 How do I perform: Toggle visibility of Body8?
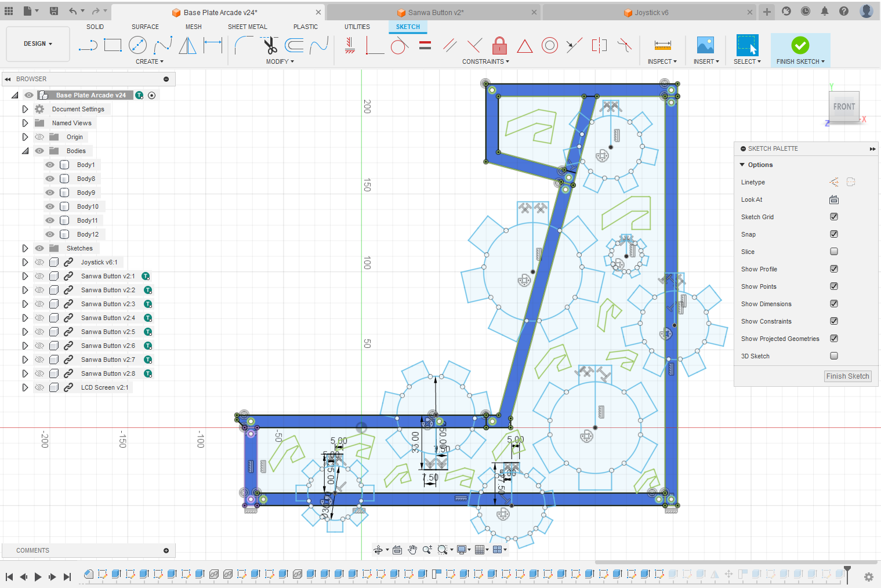pos(50,178)
